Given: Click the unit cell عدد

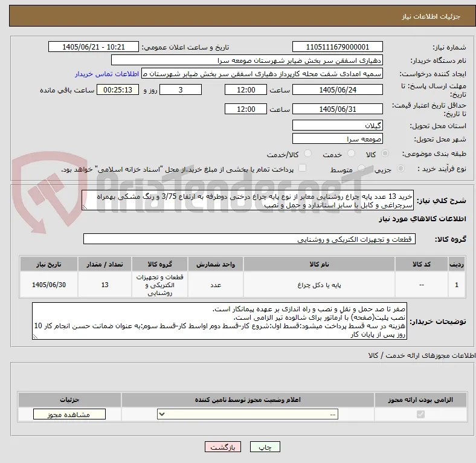Looking at the screenshot, I should click(x=216, y=285).
